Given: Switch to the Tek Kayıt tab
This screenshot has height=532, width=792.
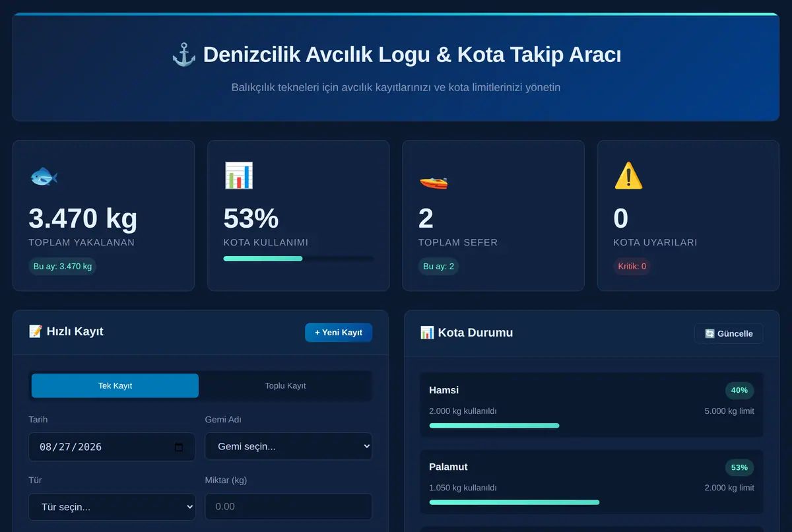Looking at the screenshot, I should [115, 385].
